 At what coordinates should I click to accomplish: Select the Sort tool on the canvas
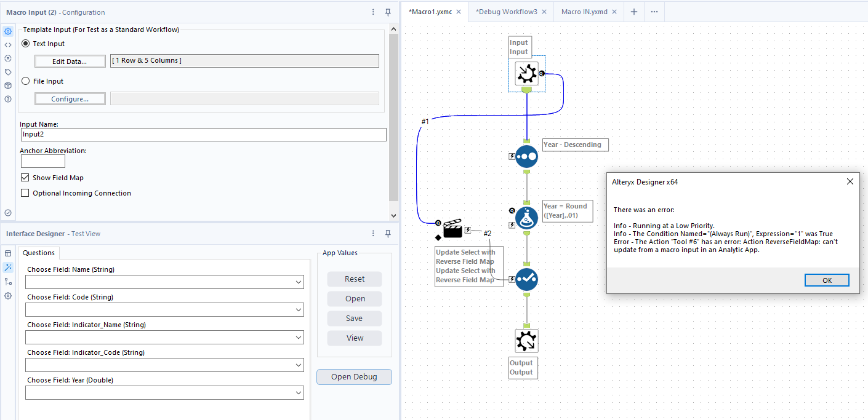(x=526, y=156)
